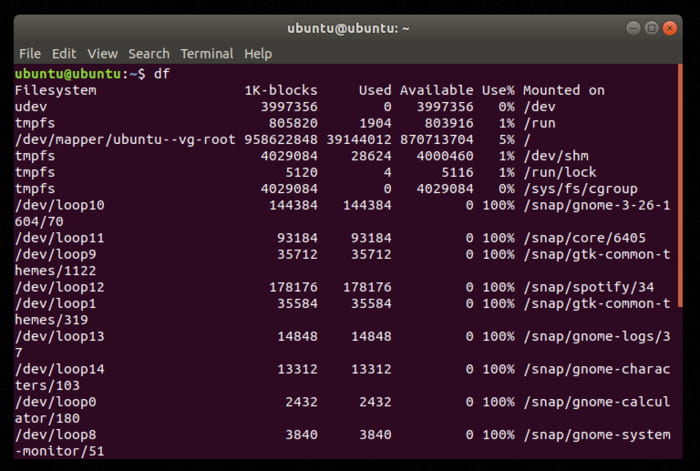
Task: Close the terminal with the orange button
Action: (671, 28)
